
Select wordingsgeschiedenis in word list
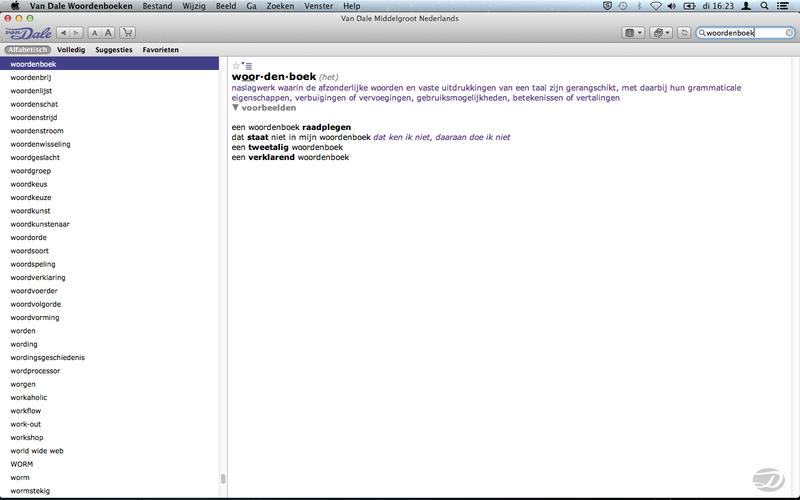(109, 357)
